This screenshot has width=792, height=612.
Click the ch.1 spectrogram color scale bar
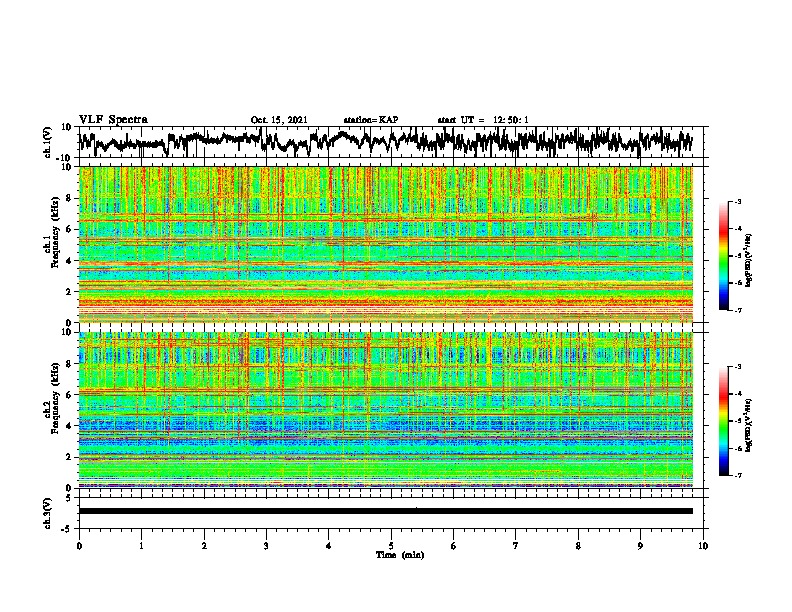coord(723,256)
